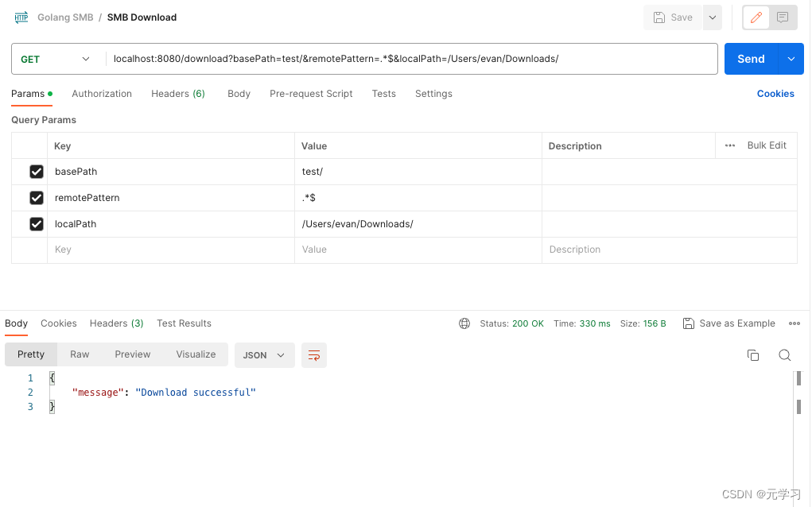Switch to the Authorization tab
The height and width of the screenshot is (507, 812).
[102, 94]
